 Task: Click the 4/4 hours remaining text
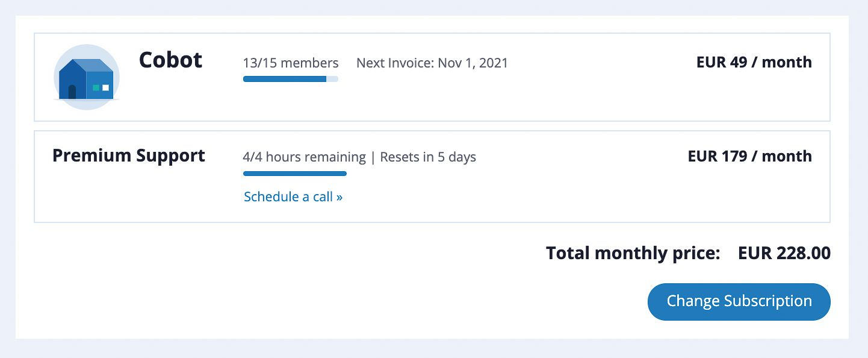click(x=304, y=157)
